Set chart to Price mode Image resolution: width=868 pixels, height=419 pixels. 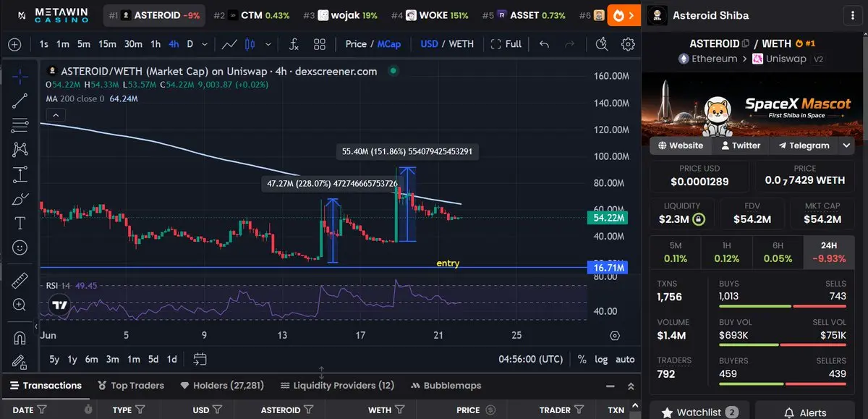click(356, 44)
